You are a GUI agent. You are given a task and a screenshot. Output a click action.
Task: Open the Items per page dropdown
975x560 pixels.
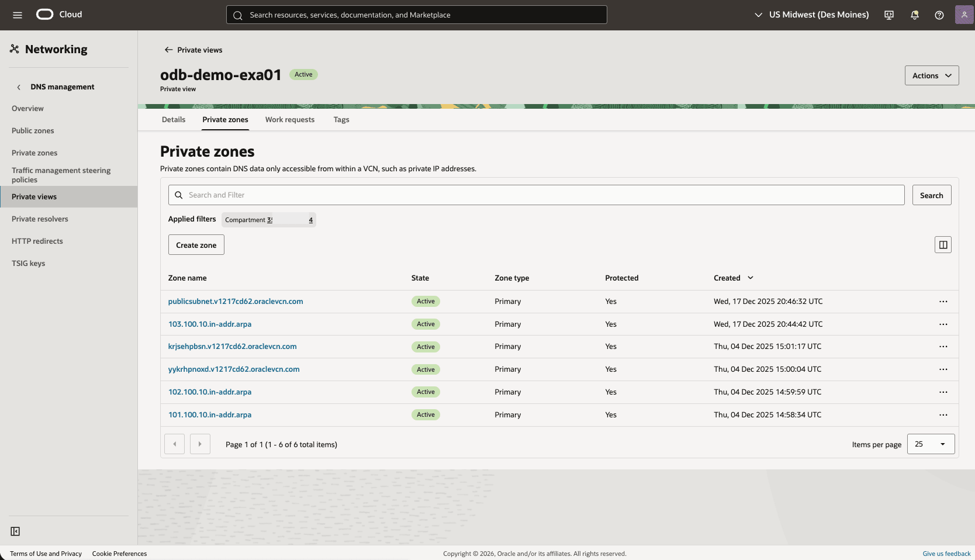[930, 444]
